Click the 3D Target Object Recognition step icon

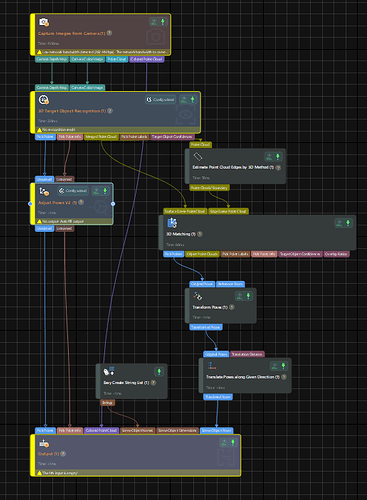click(44, 100)
